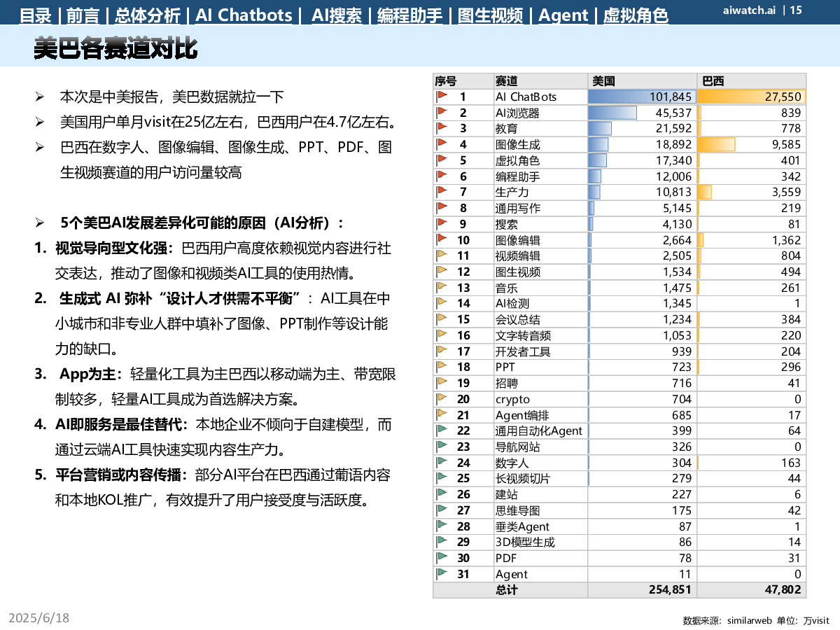840x630 pixels.
Task: Click the red flag in row 10 图像编辑
Action: point(442,239)
